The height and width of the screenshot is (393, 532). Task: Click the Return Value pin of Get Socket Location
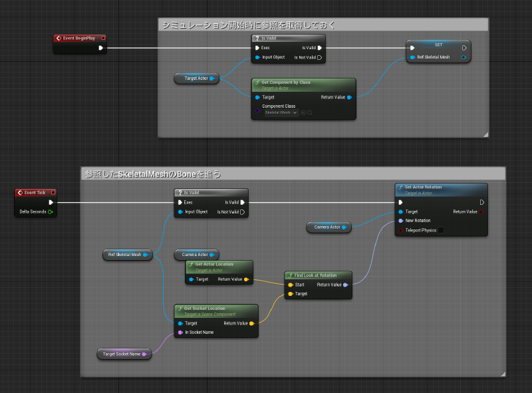[x=252, y=323]
